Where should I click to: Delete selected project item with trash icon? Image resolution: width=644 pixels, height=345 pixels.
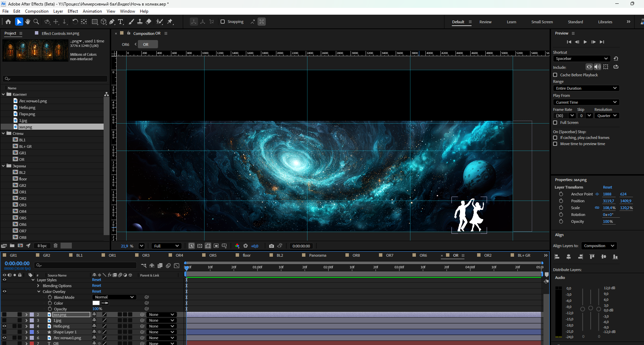click(55, 245)
